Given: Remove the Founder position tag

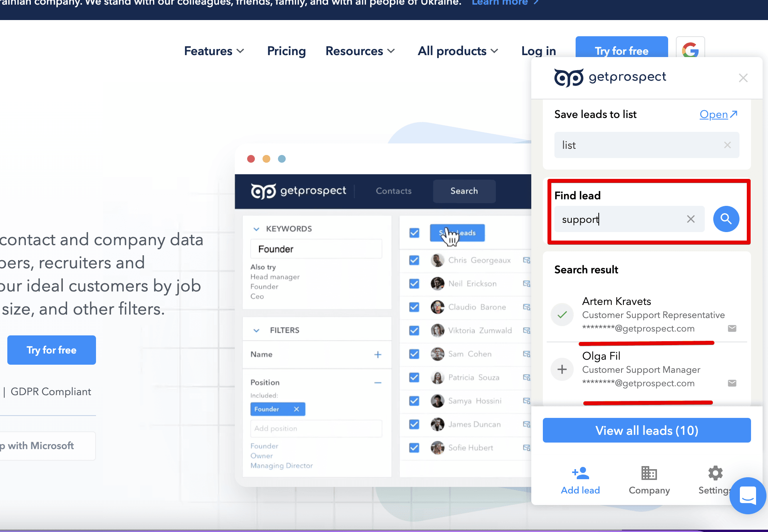Looking at the screenshot, I should click(296, 409).
